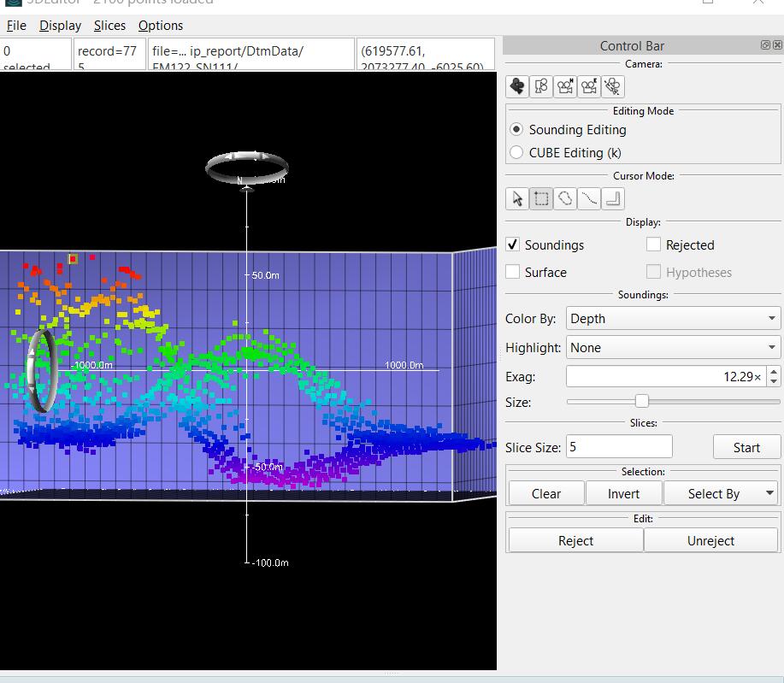Screen dimensions: 784x683
Task: Select the measure ruler cursor mode
Action: click(613, 198)
